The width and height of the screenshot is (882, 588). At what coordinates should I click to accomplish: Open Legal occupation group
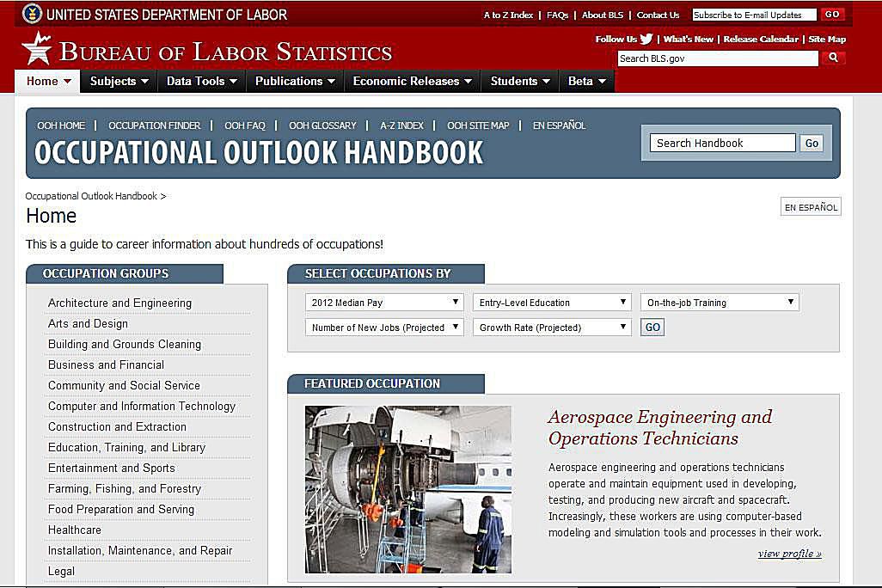(61, 571)
